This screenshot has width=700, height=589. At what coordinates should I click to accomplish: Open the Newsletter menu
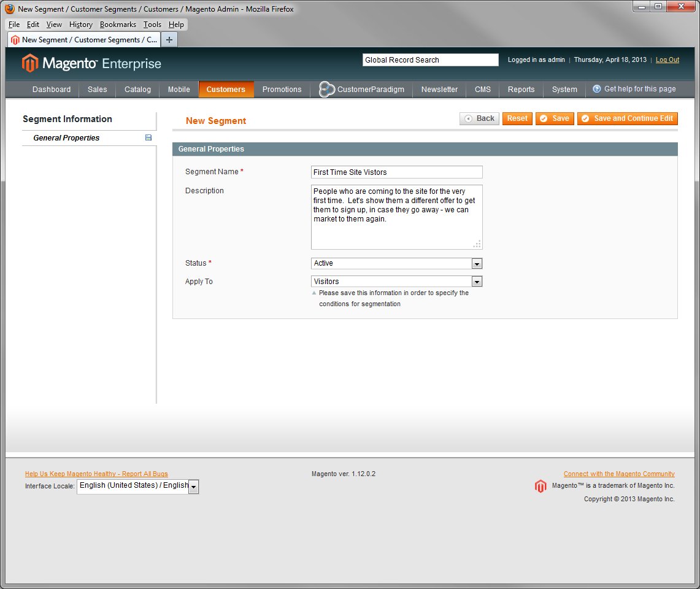439,90
